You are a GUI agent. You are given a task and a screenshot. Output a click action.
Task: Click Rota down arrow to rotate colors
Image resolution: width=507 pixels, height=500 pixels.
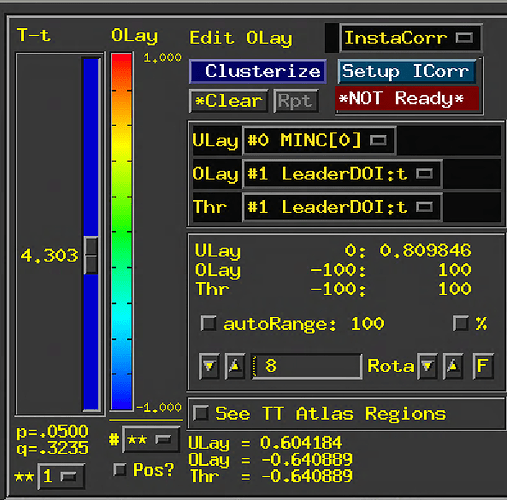click(x=427, y=366)
